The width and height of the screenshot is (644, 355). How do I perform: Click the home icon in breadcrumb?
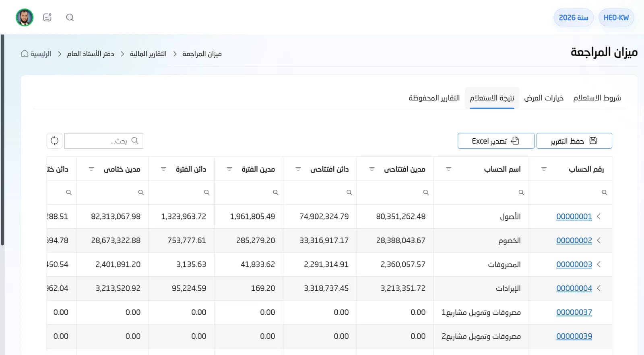click(x=25, y=54)
